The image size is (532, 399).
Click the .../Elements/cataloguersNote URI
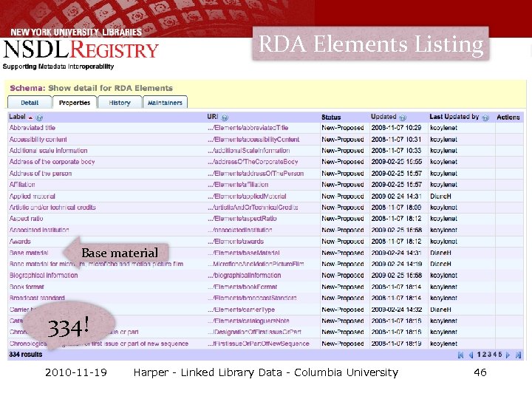pos(248,321)
